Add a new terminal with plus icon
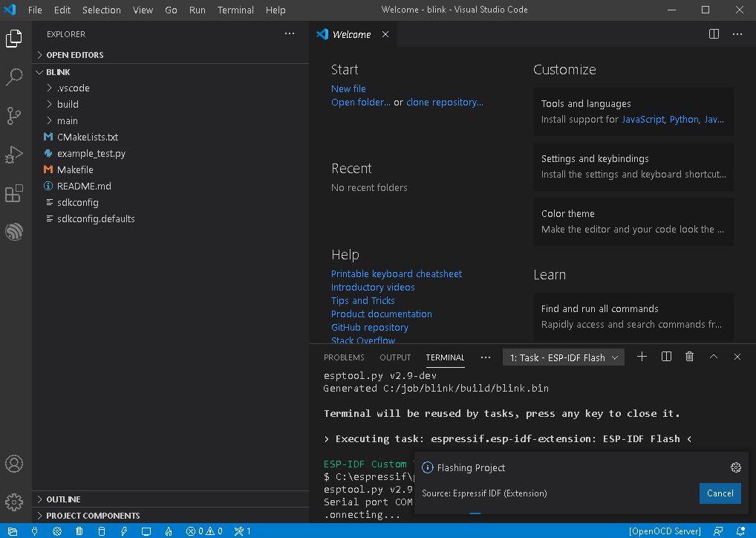The height and width of the screenshot is (538, 756). 642,357
